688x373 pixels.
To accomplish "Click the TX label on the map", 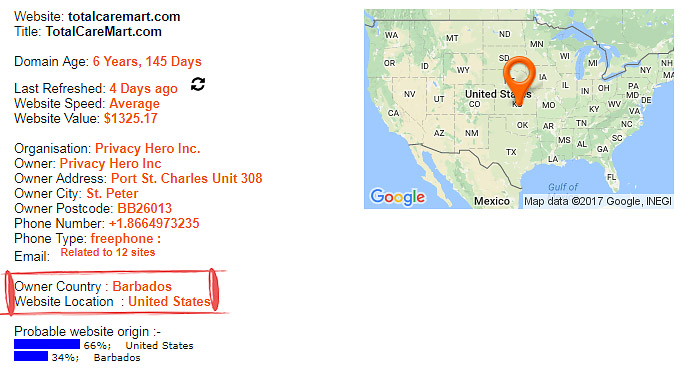I will (511, 152).
